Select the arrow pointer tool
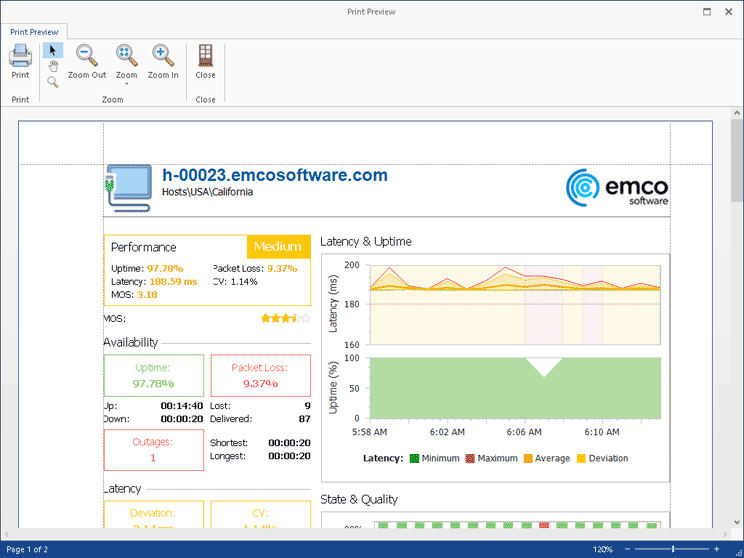This screenshot has height=558, width=744. [53, 50]
